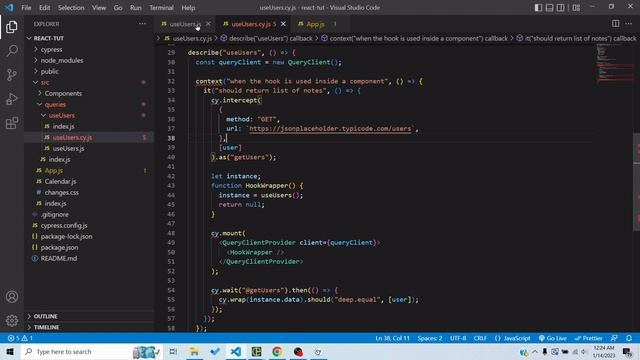Click Spaces: 2 indentation setting
Screen dimensions: 640x360
click(x=430, y=338)
